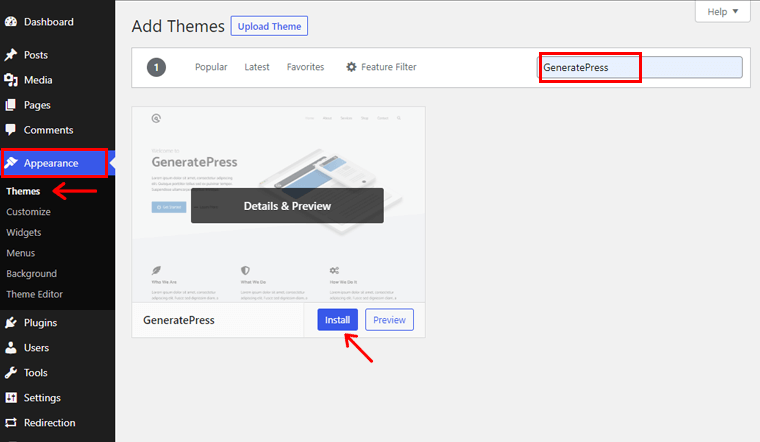Click the Users person icon

tap(11, 348)
